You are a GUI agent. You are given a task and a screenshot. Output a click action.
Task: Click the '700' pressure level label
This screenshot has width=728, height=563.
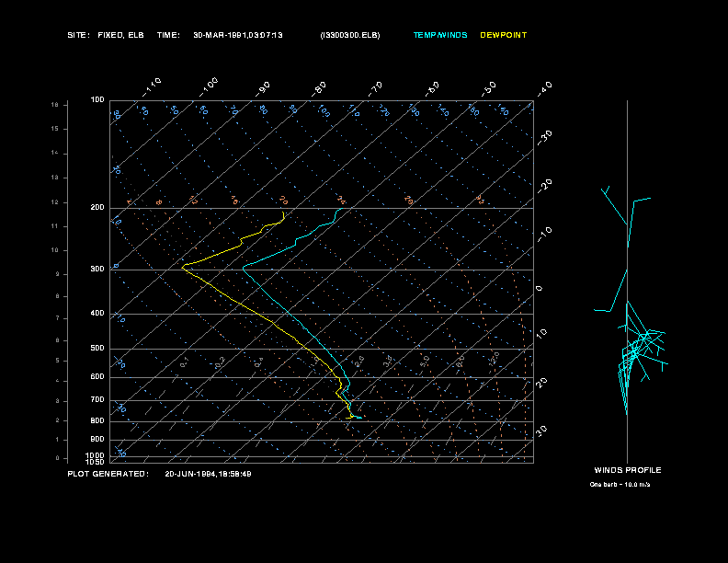[97, 399]
